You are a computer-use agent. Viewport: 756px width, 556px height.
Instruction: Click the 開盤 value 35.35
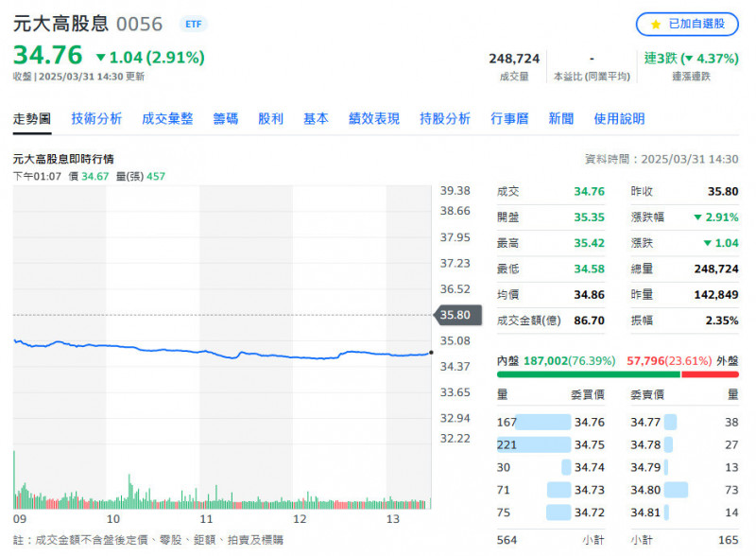[x=589, y=217]
